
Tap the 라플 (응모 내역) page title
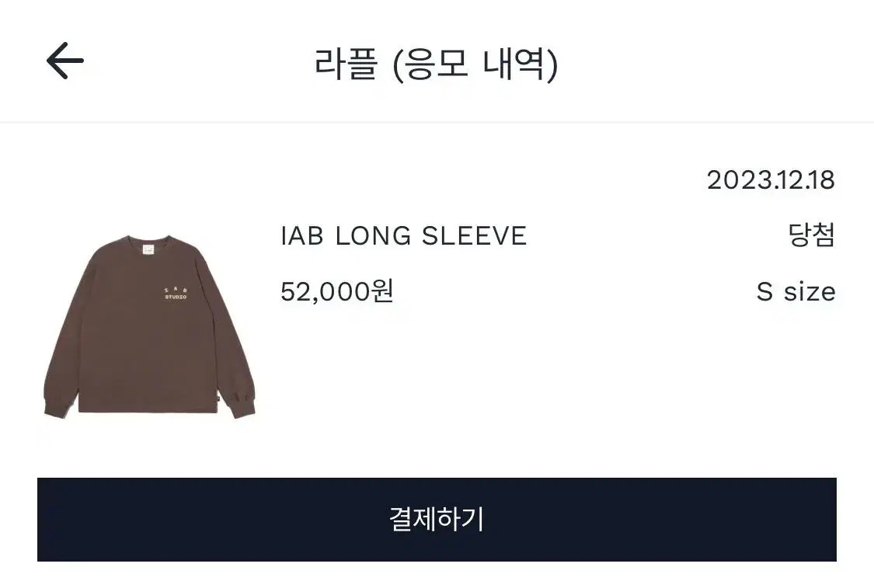click(x=437, y=64)
